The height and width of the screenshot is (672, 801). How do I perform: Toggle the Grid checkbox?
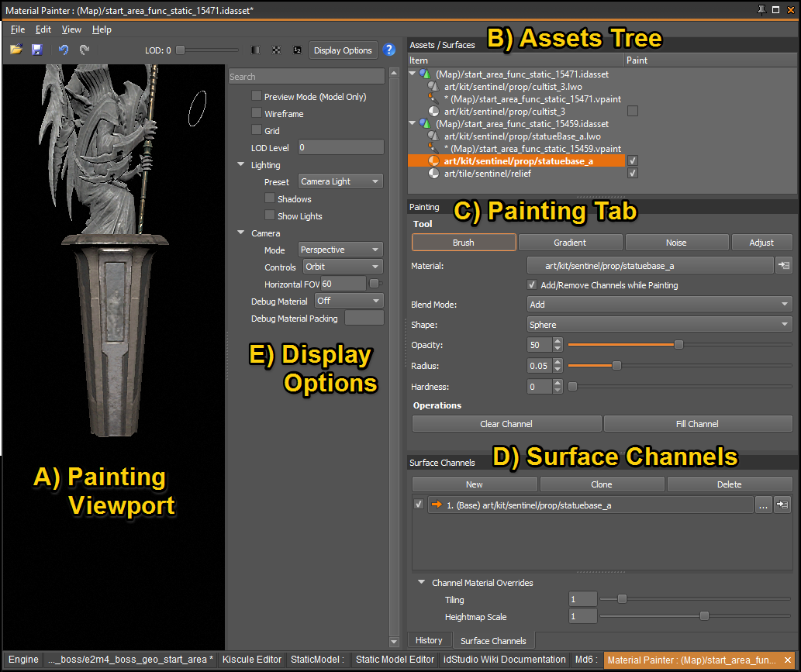click(x=257, y=129)
